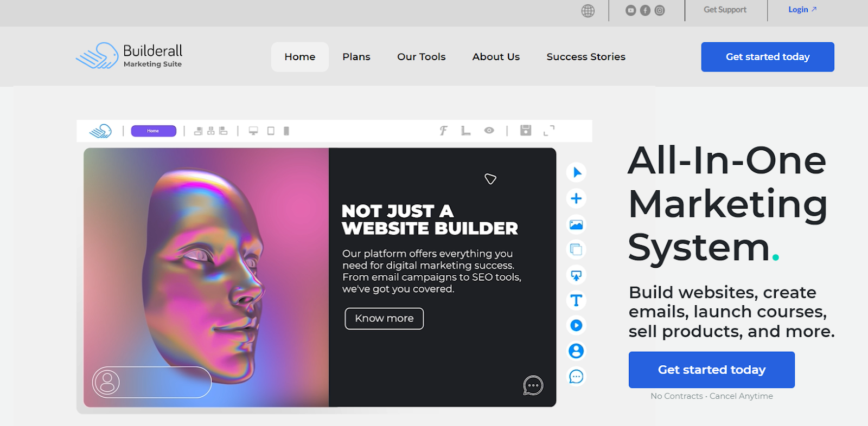The image size is (868, 426).
Task: Click the third alignment layout icon
Action: pos(223,131)
